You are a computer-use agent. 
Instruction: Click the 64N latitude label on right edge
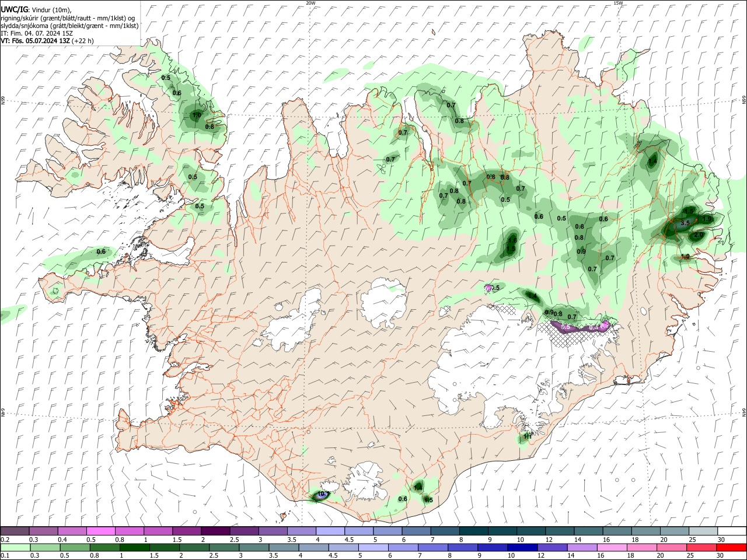point(744,412)
